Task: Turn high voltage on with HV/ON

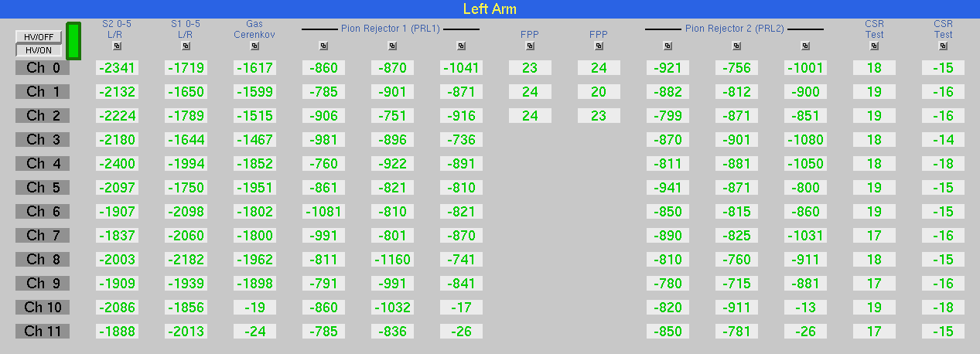Action: pos(39,50)
